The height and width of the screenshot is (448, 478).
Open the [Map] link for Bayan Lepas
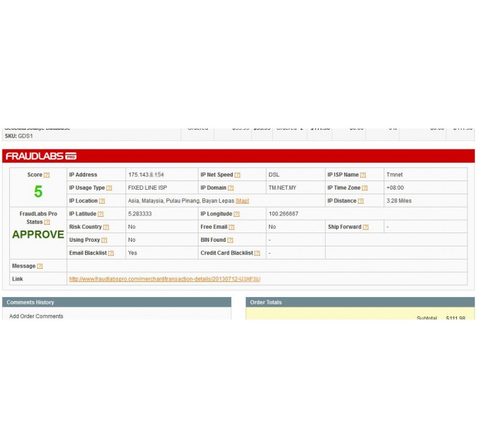243,201
